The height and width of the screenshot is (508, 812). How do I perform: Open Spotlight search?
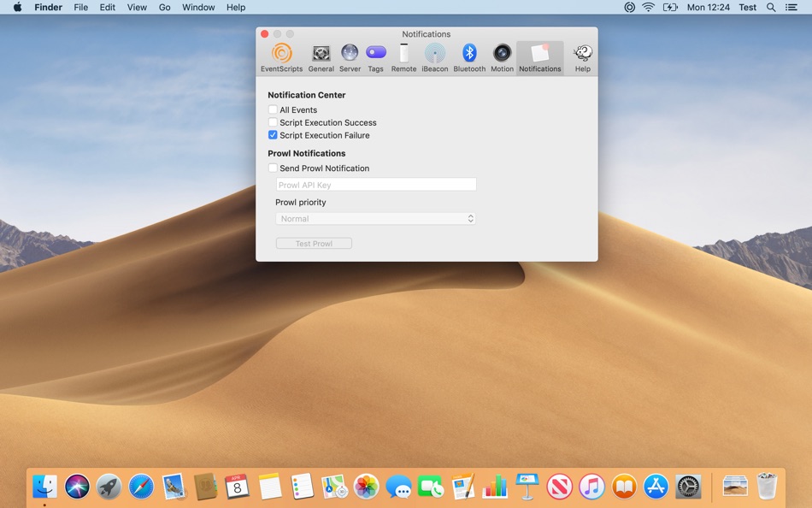pyautogui.click(x=771, y=7)
